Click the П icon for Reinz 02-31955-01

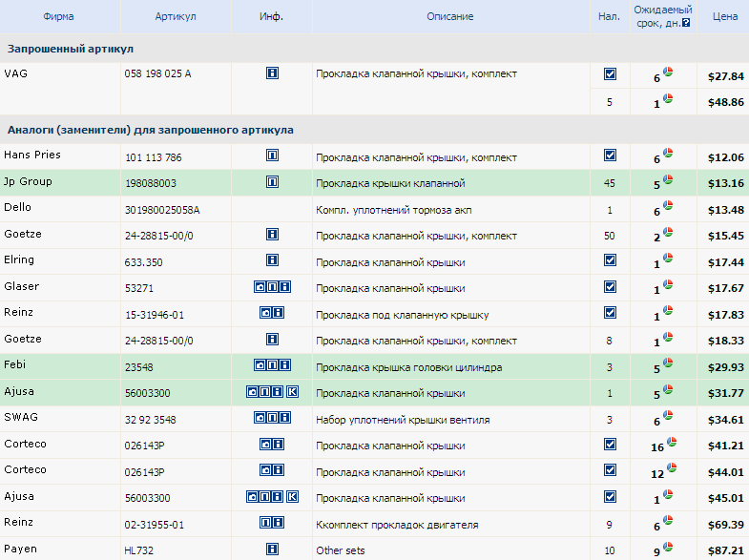265,523
